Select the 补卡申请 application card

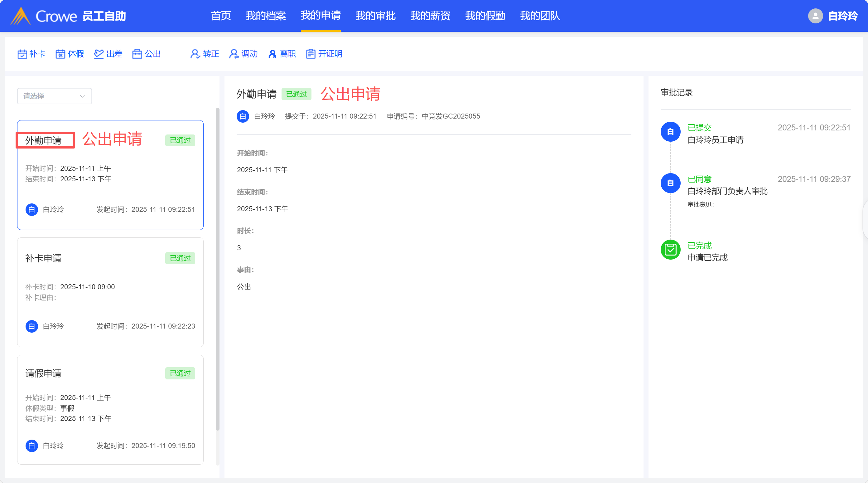pyautogui.click(x=110, y=292)
